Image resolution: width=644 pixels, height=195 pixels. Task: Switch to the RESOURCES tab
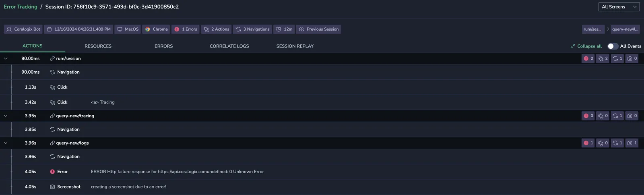pos(98,46)
